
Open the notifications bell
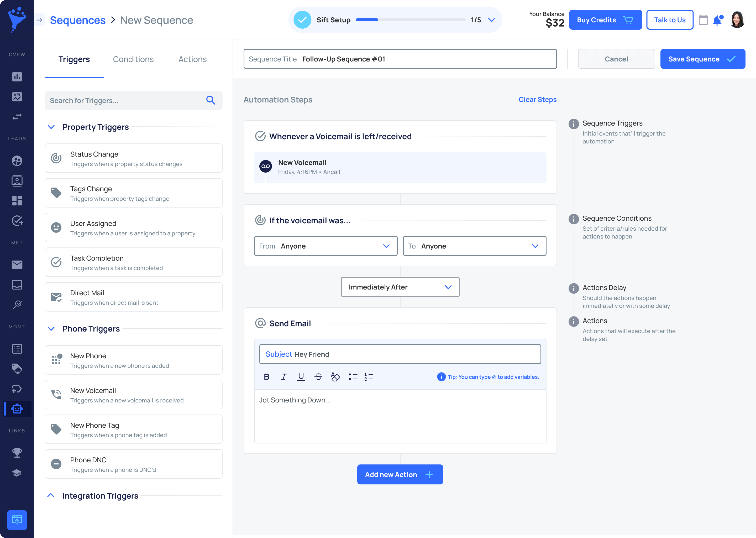pos(717,20)
